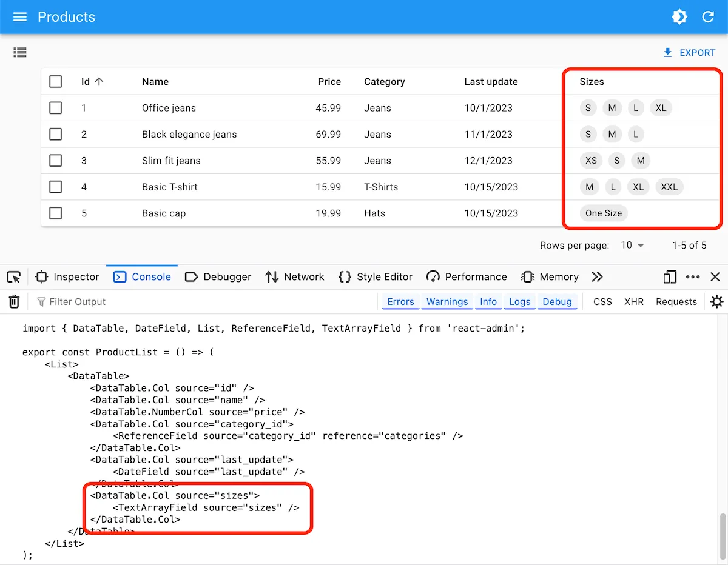
Task: Check the select-all checkbox in the table header
Action: [x=55, y=81]
